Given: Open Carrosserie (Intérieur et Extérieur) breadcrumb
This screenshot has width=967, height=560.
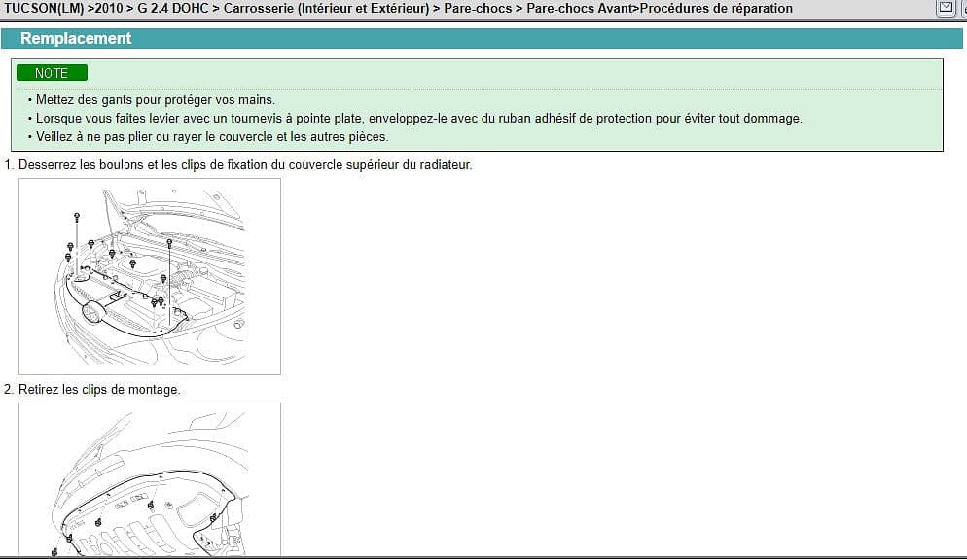Looking at the screenshot, I should [325, 9].
